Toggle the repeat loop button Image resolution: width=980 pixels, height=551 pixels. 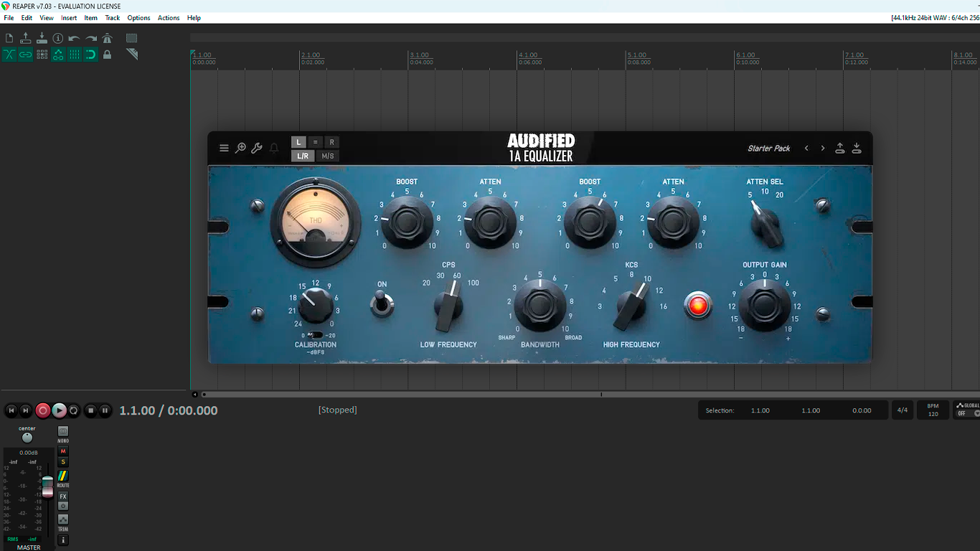(x=74, y=410)
